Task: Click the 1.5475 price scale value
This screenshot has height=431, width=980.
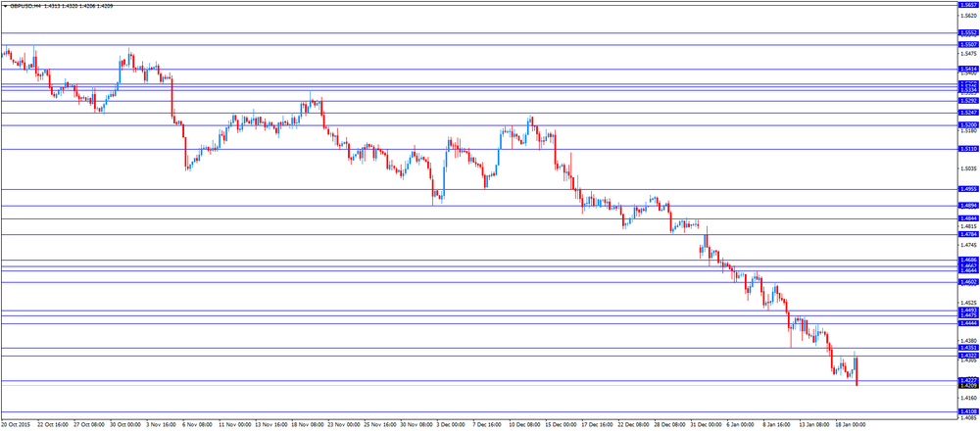Action: (x=968, y=53)
